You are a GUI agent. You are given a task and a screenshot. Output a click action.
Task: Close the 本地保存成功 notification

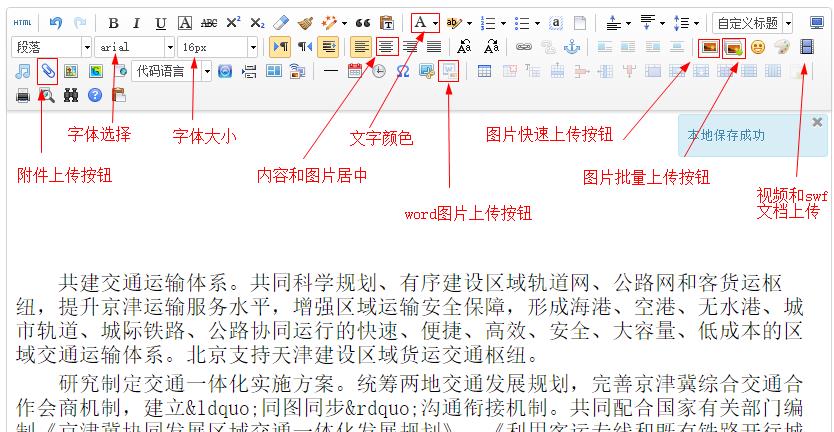point(817,122)
